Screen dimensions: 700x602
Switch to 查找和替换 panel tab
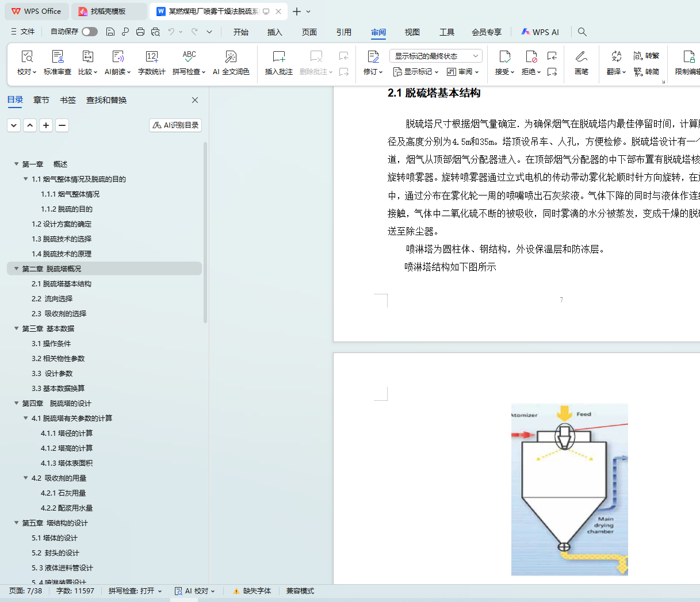[106, 100]
